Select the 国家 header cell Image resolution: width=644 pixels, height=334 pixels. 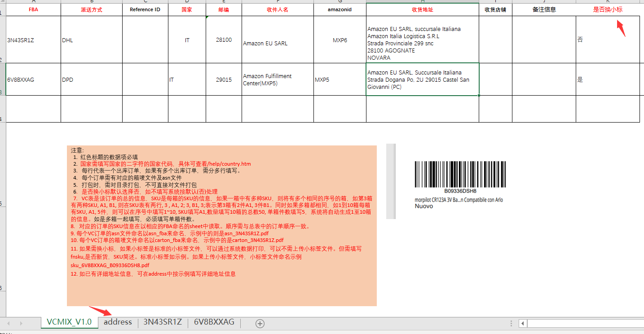click(x=187, y=9)
